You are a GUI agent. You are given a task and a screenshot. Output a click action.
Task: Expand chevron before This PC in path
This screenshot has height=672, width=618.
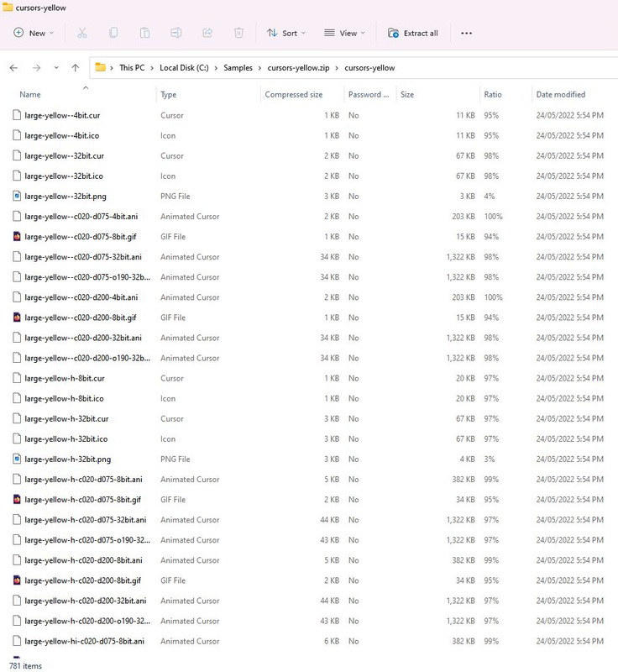pos(112,68)
